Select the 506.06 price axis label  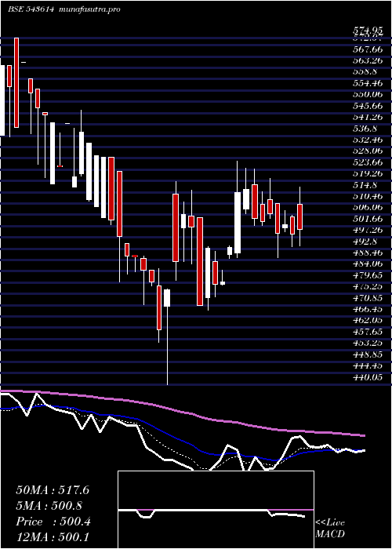[x=368, y=207]
